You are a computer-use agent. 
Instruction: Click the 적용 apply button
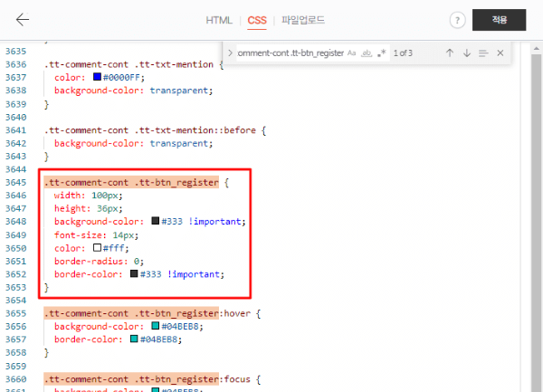tap(499, 20)
